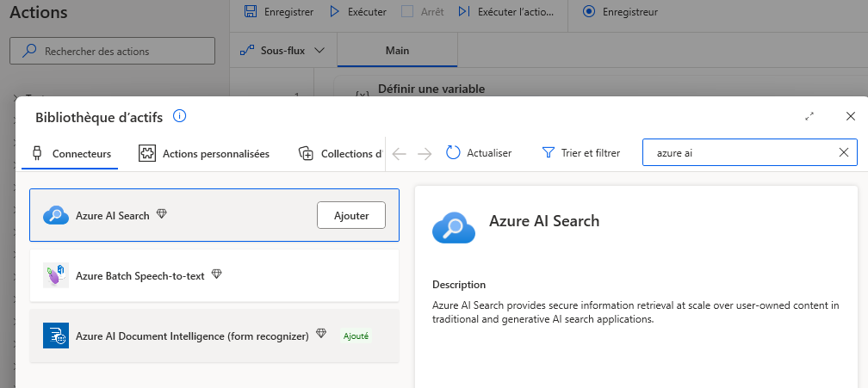Start the Enregistreur recorder
Image resolution: width=868 pixels, height=388 pixels.
[x=621, y=11]
